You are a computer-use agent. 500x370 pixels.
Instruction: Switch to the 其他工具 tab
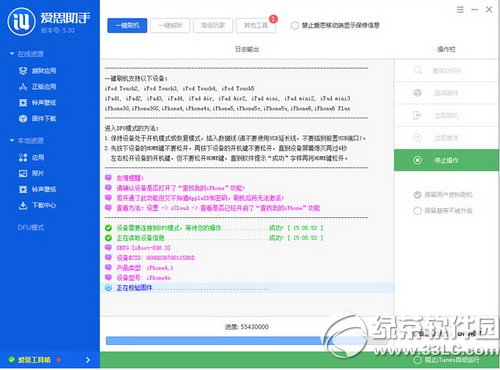pyautogui.click(x=256, y=25)
